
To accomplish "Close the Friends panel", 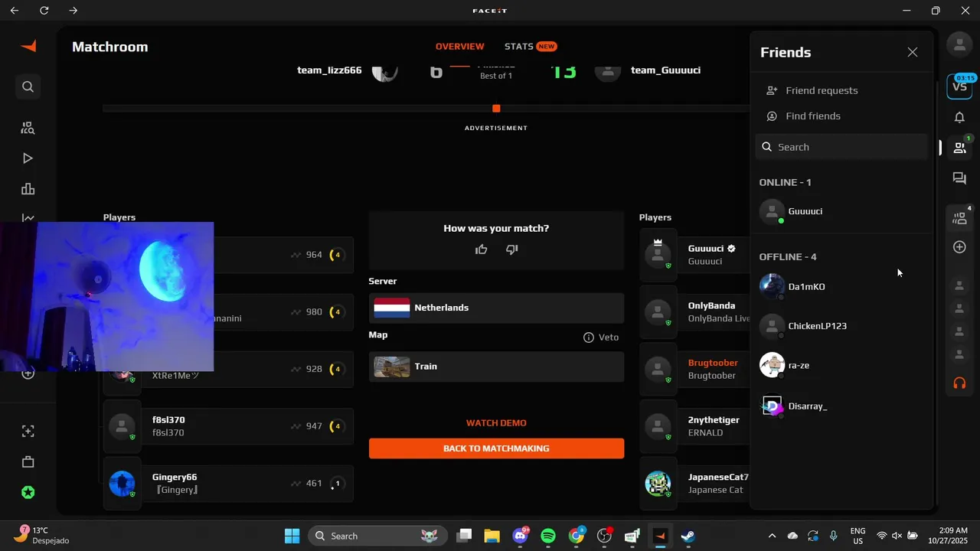I will (912, 52).
